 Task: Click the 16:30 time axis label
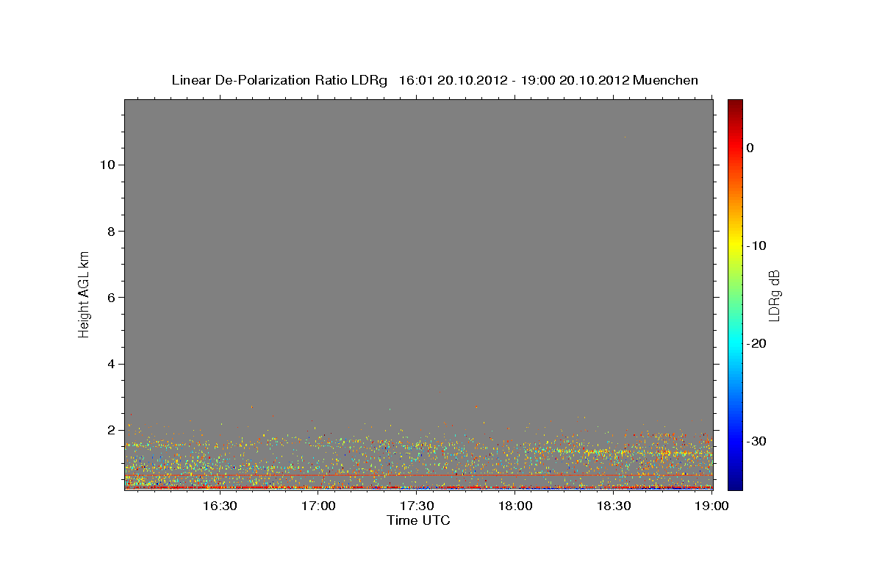220,506
